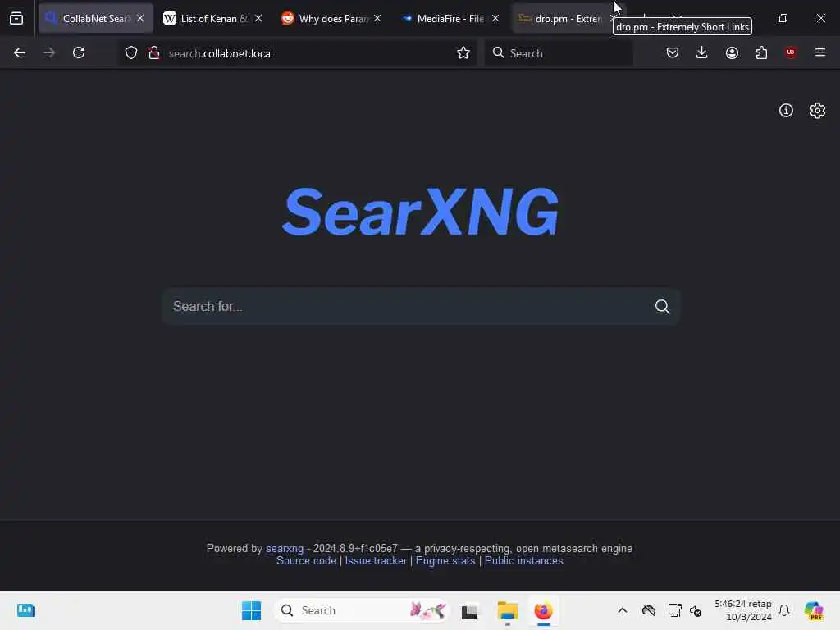Viewport: 840px width, 630px height.
Task: Open Windows Start menu
Action: point(251,610)
